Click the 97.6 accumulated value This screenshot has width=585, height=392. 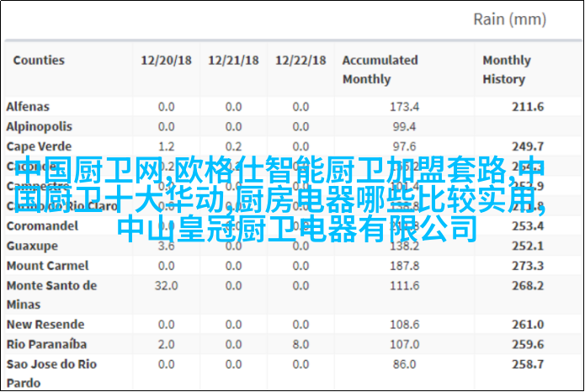(404, 146)
